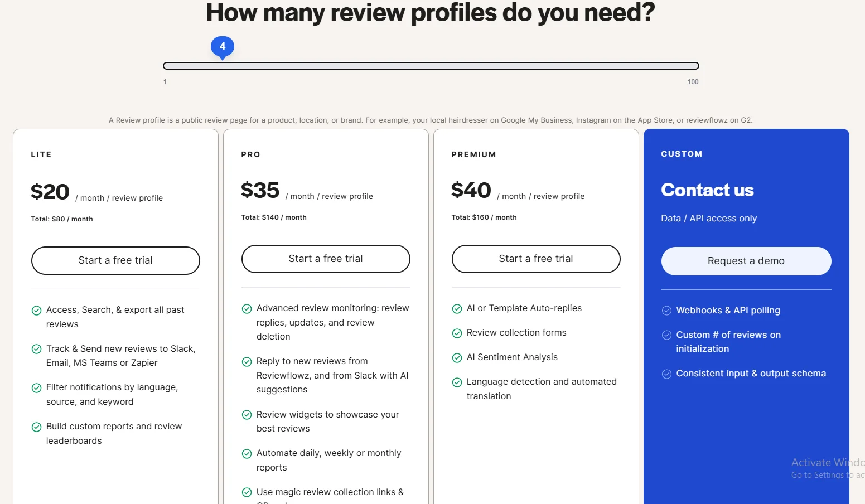865x504 pixels.
Task: Click the checkmark beside Webhooks & API polling
Action: pos(667,310)
